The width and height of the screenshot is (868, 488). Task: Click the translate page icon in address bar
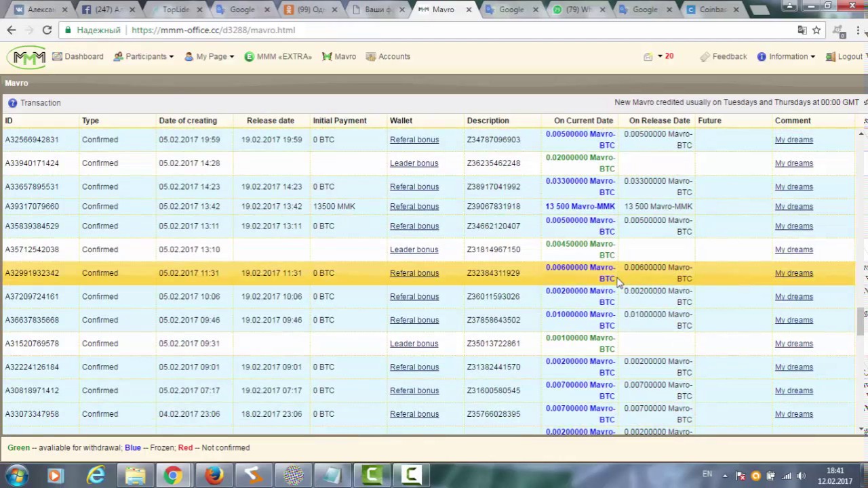[802, 30]
